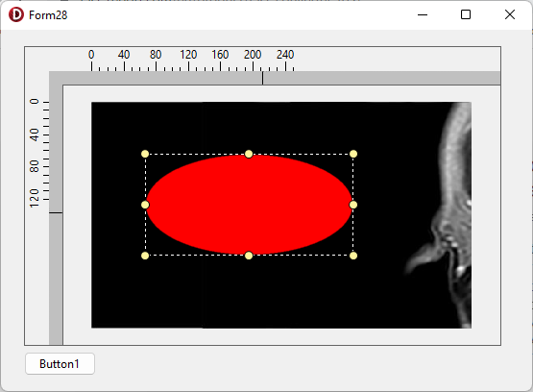Click the bottom-right selection handle

(353, 256)
